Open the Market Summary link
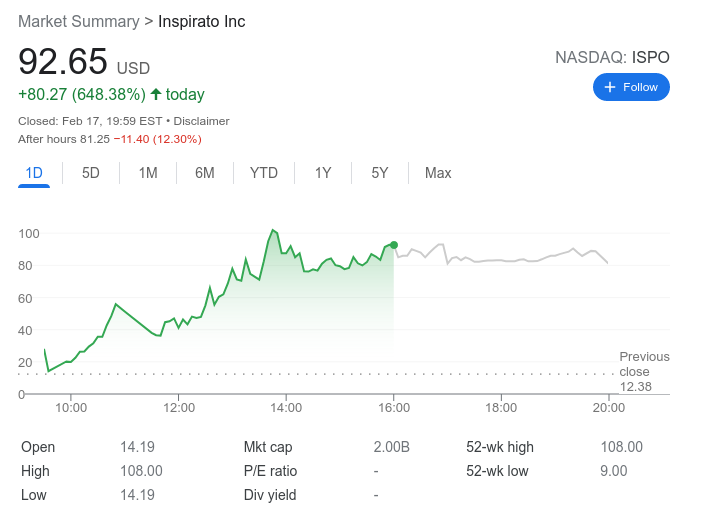The width and height of the screenshot is (708, 526). [x=79, y=21]
